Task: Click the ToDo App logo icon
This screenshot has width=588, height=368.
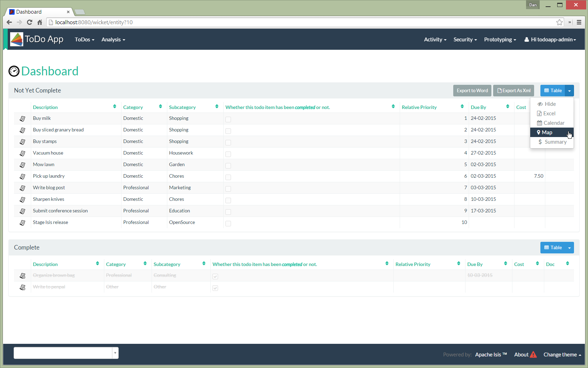Action: [x=16, y=39]
